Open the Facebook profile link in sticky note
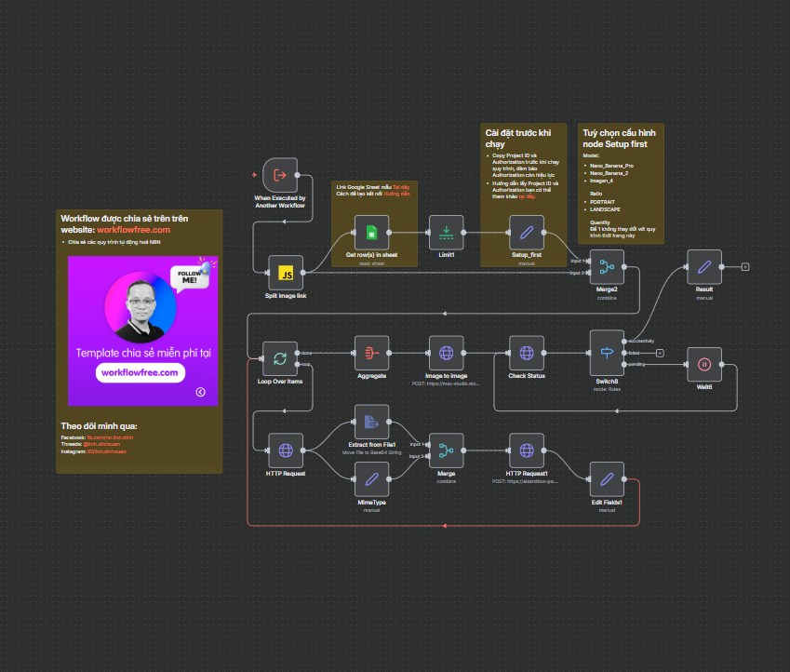This screenshot has height=672, width=790. [110, 437]
